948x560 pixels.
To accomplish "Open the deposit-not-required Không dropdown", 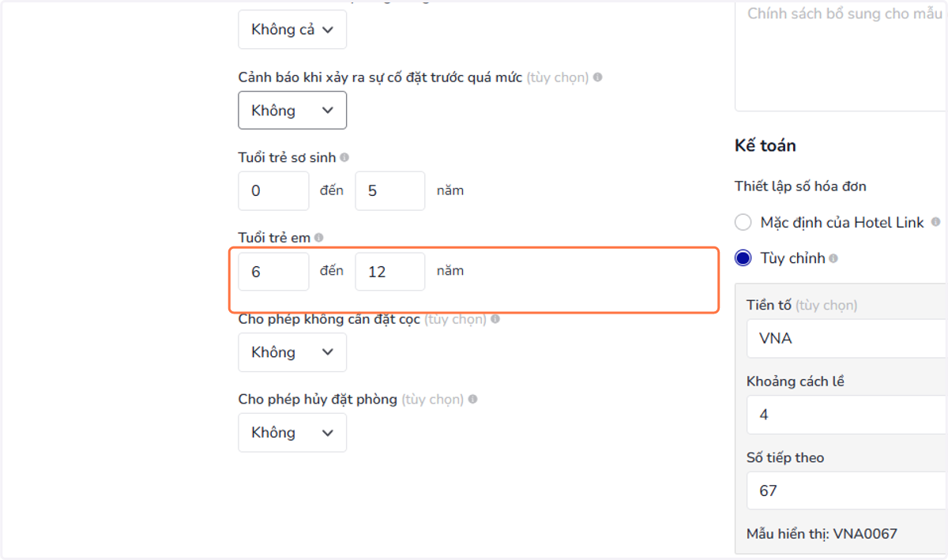I will point(292,352).
